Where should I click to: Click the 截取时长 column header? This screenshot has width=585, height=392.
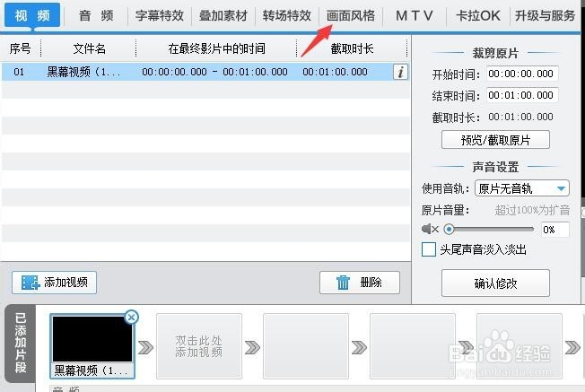tap(352, 48)
